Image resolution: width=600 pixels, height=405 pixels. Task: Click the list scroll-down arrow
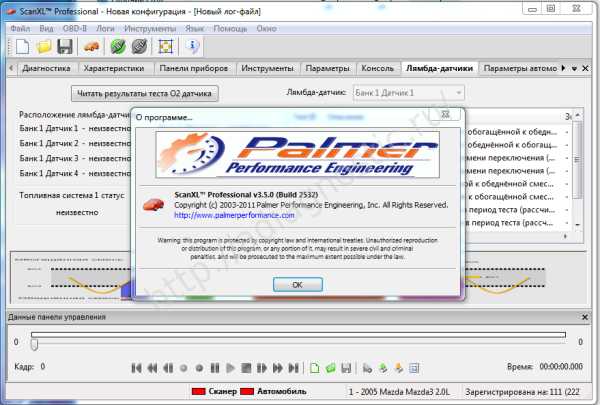tap(577, 224)
